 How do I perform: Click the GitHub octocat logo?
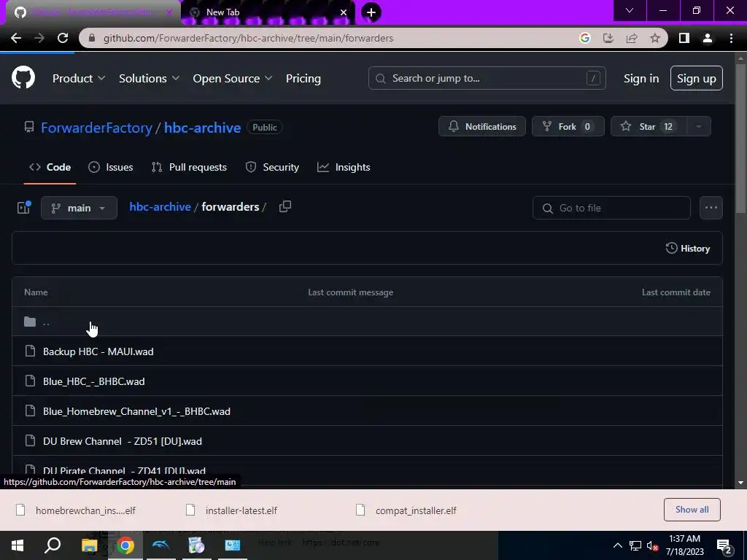click(23, 78)
